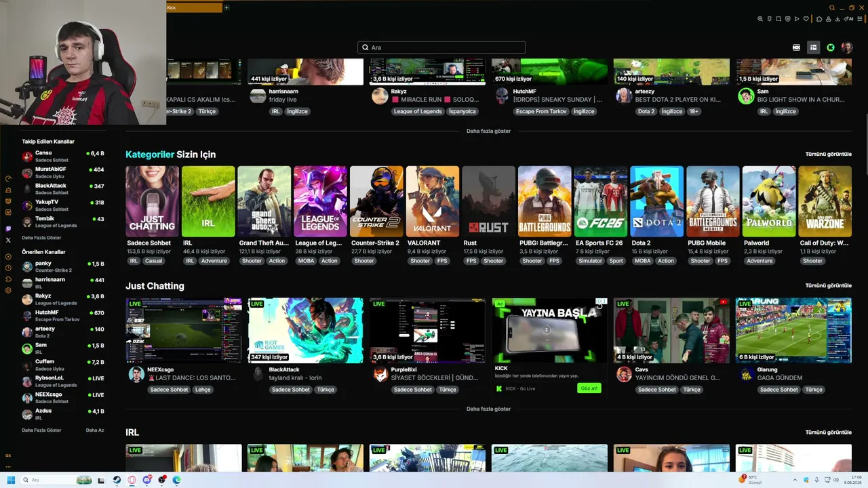868x488 pixels.
Task: Click the send/flow arrow icon in toolbar
Action: click(x=797, y=19)
